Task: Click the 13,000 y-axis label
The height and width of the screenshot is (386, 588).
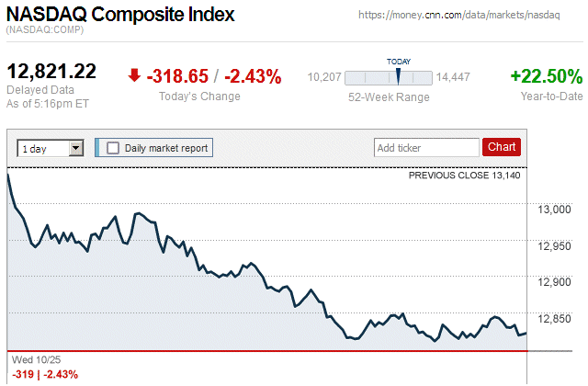Action: point(555,210)
